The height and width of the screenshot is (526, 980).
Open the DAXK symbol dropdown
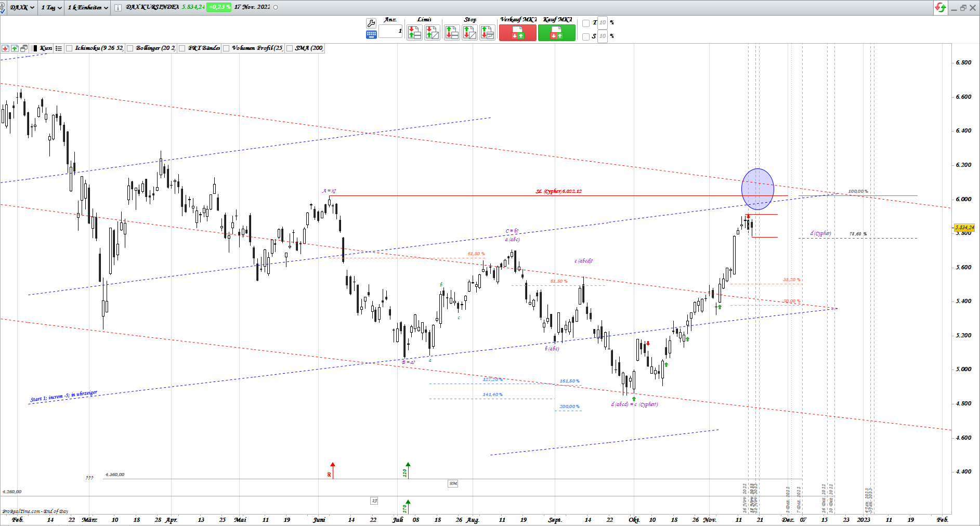[x=22, y=7]
